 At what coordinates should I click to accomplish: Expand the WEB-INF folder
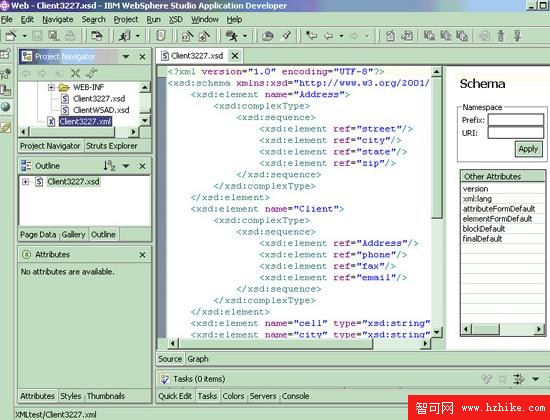pos(51,87)
